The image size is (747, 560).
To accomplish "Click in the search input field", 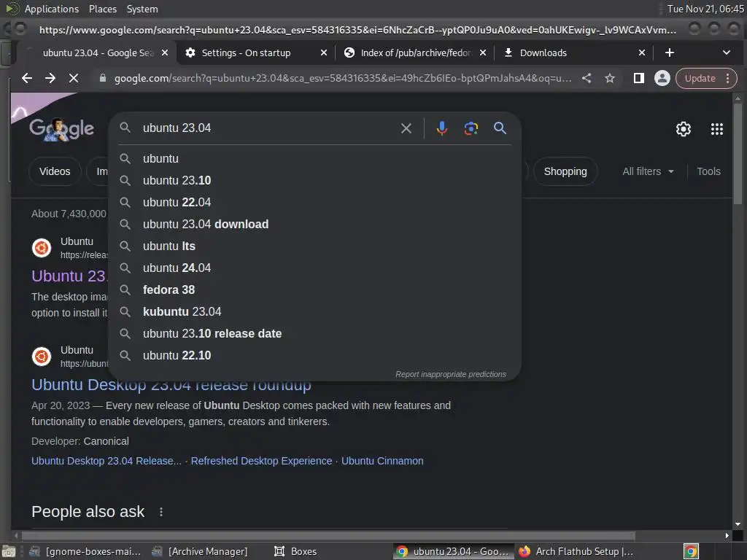I will [x=267, y=128].
